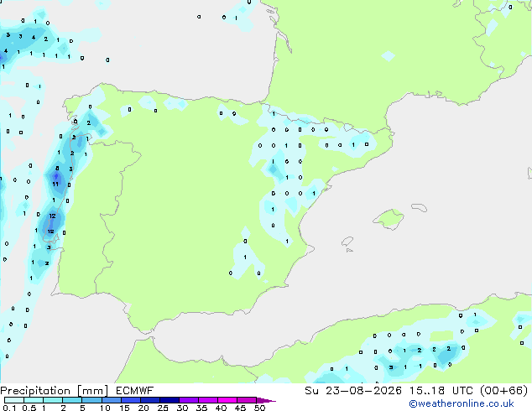Screen dimensions: 532x411
Task: Select the 1–2 mm legend color box
Action: click(x=53, y=400)
